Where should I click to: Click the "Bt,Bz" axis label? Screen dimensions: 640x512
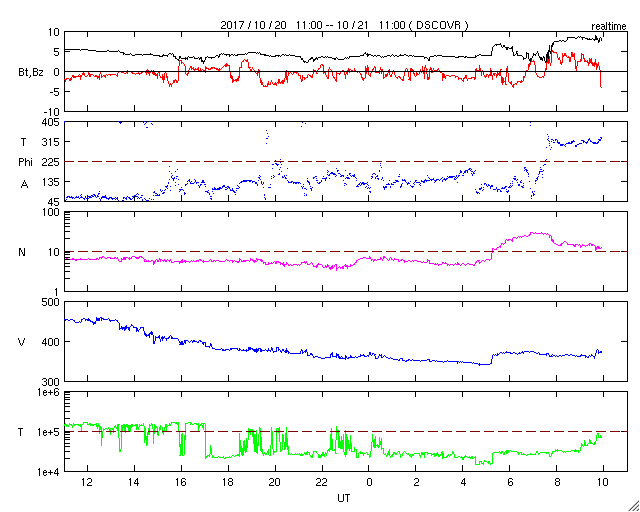(31, 72)
